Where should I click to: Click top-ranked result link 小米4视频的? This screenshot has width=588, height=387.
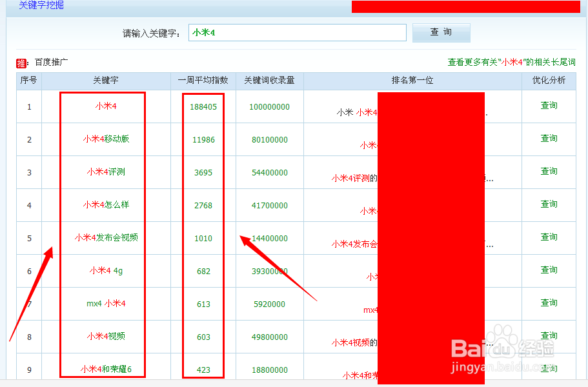click(x=354, y=342)
